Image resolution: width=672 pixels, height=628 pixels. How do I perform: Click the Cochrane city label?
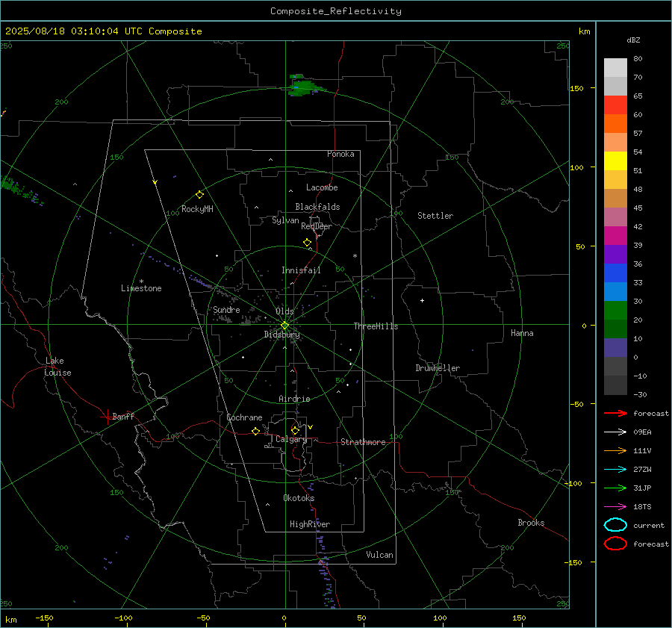pyautogui.click(x=244, y=417)
